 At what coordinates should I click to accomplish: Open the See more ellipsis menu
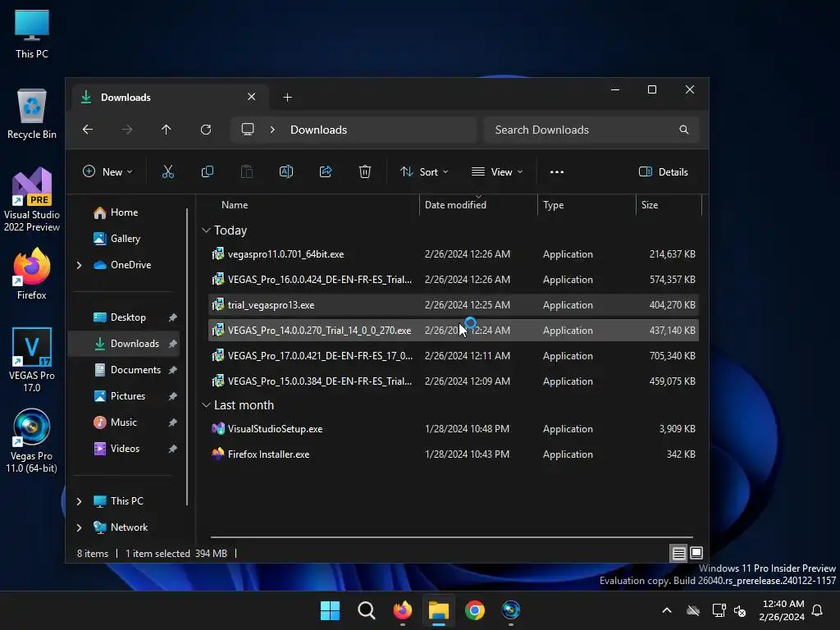(x=557, y=172)
